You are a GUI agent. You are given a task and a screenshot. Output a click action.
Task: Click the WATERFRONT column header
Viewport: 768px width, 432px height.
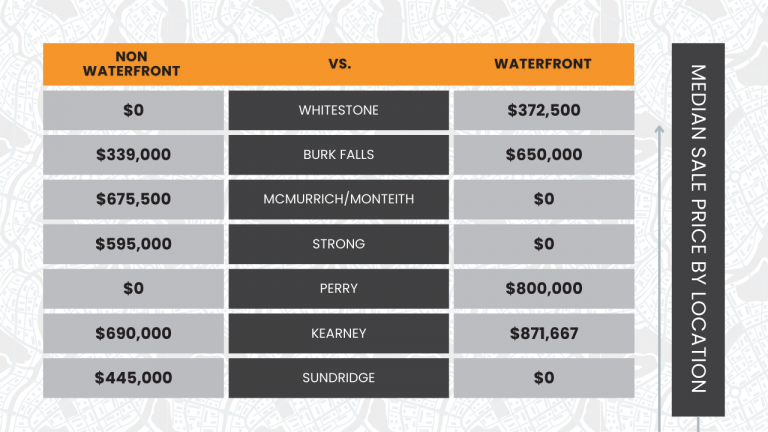click(x=543, y=64)
